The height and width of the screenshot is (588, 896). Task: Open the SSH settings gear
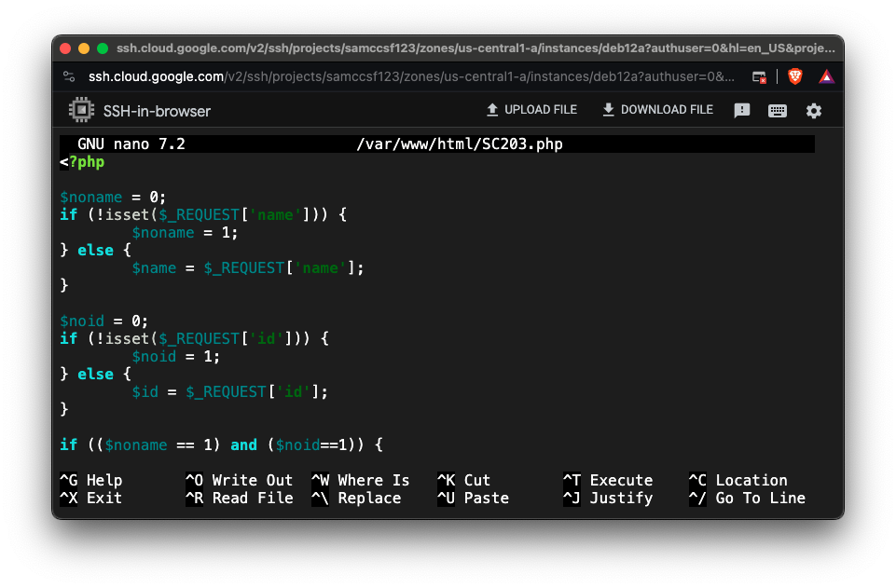coord(814,111)
